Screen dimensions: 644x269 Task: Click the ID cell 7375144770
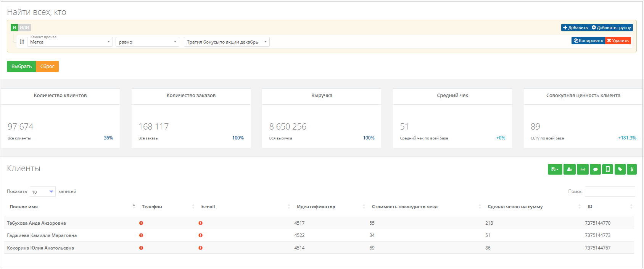click(x=598, y=223)
